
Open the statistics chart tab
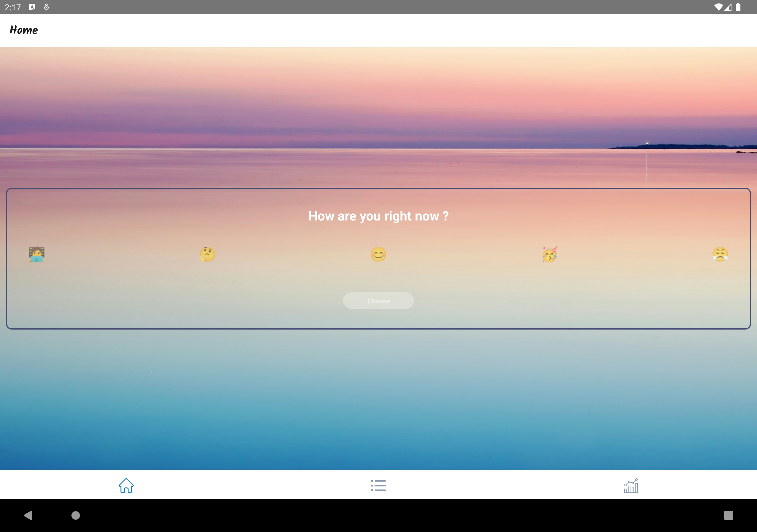[631, 486]
